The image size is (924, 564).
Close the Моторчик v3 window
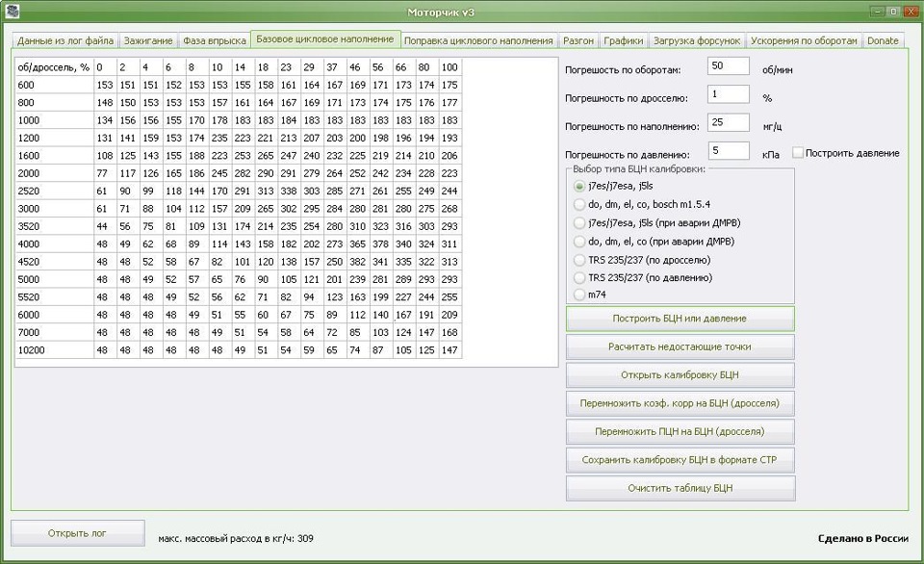911,12
